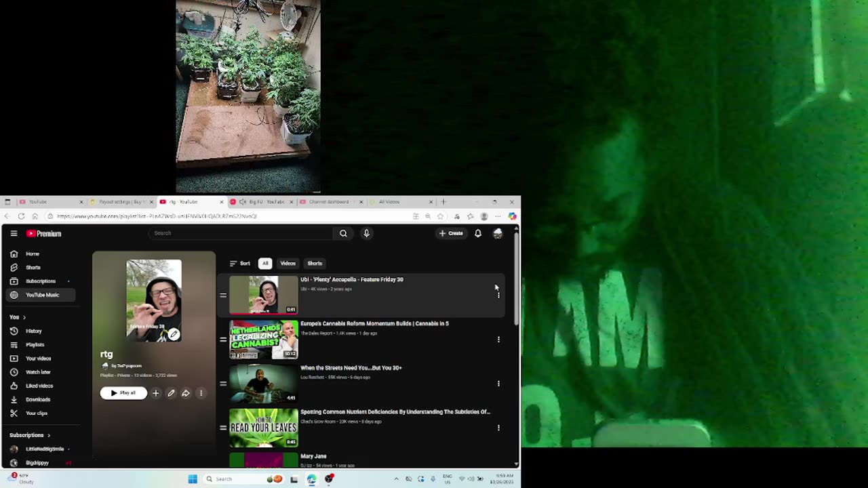Open The Dales Report channel link
The height and width of the screenshot is (488, 868).
click(316, 333)
